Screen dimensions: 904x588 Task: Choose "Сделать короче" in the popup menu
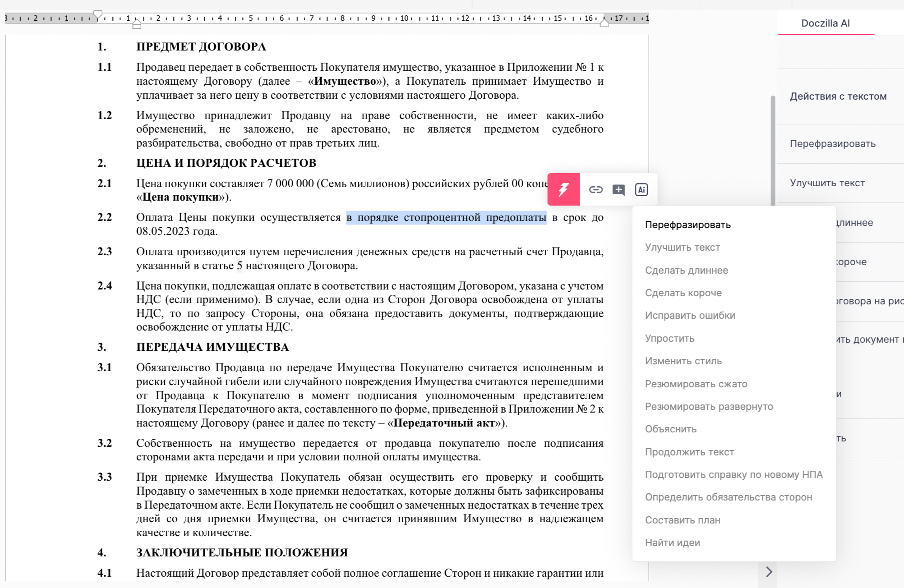683,293
